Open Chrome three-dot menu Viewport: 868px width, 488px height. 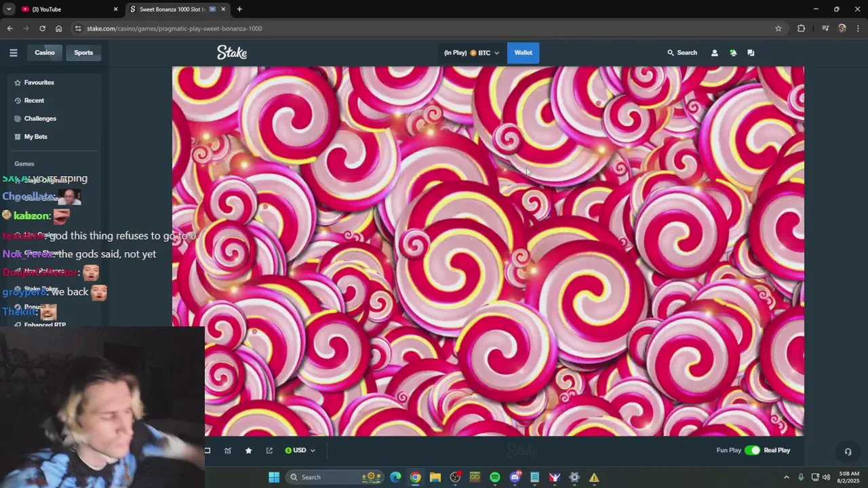(859, 28)
